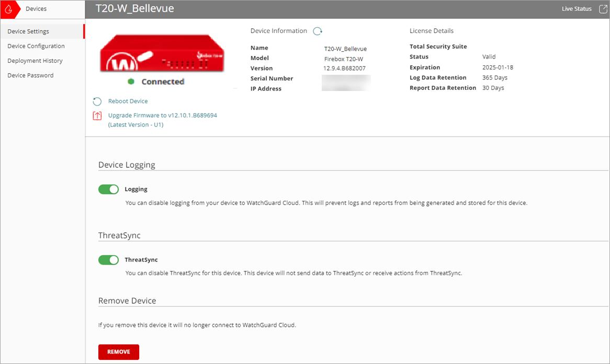Image resolution: width=610 pixels, height=364 pixels.
Task: Click the Reboot Device link
Action: pos(127,101)
